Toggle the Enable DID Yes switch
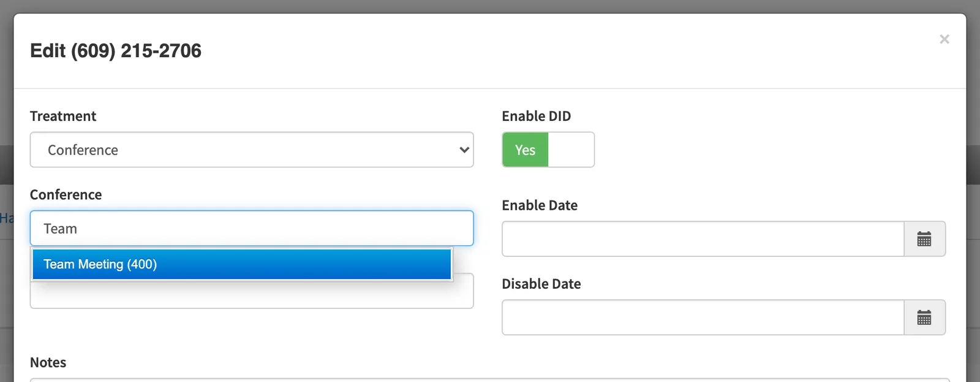Screen dimensions: 980x382 tap(548, 150)
